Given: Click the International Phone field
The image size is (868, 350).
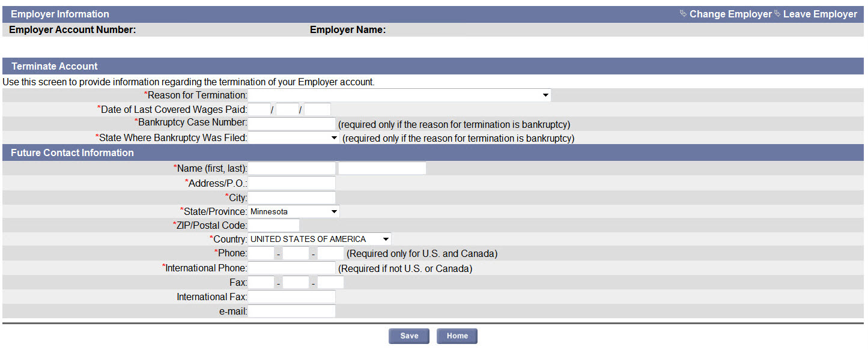Looking at the screenshot, I should [292, 268].
